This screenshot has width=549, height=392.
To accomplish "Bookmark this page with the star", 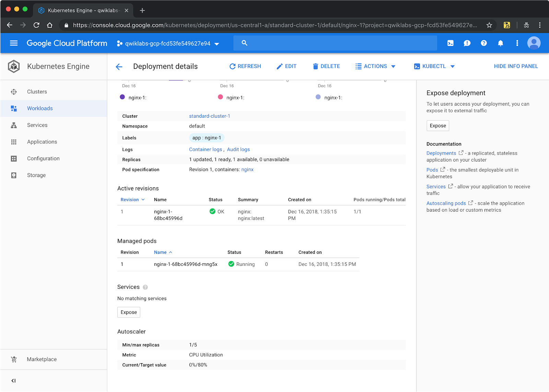I will 489,25.
